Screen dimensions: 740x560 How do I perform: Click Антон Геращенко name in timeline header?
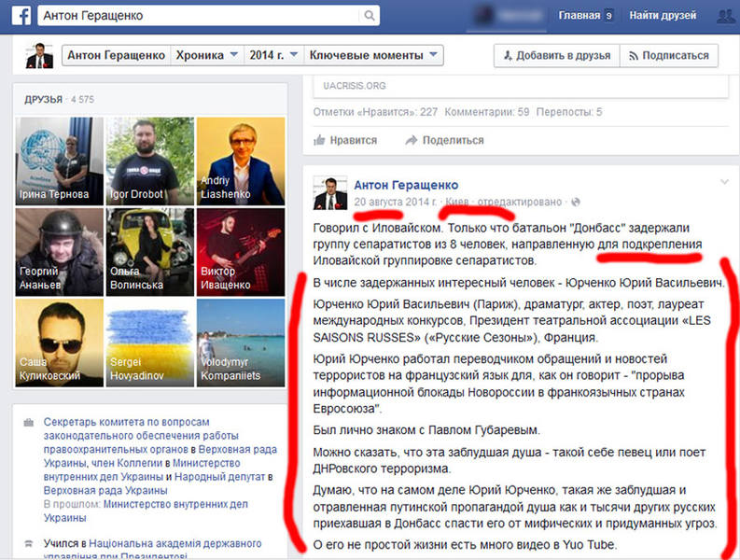tap(116, 55)
